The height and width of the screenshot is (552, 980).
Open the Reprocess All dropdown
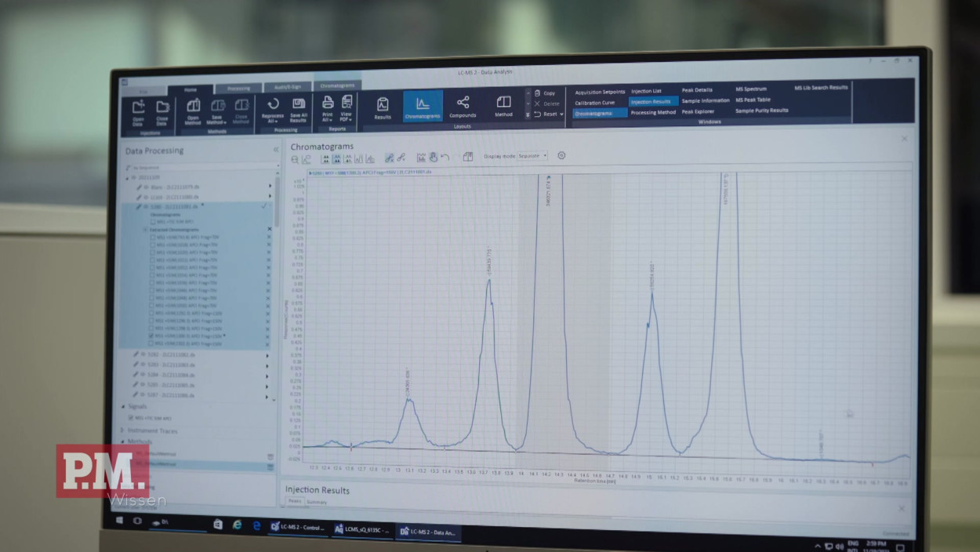[273, 118]
